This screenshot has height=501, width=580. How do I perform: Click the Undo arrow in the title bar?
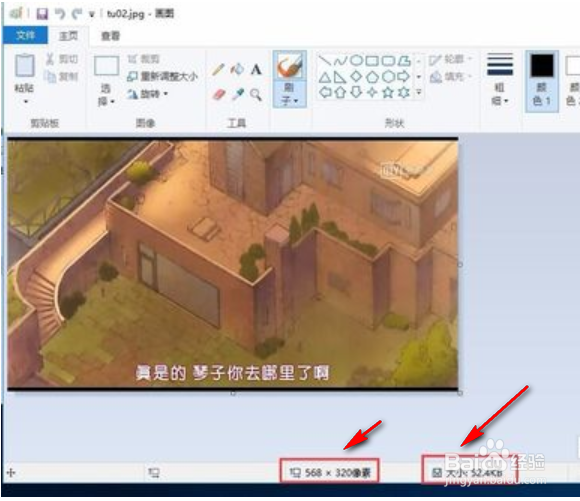[x=60, y=14]
